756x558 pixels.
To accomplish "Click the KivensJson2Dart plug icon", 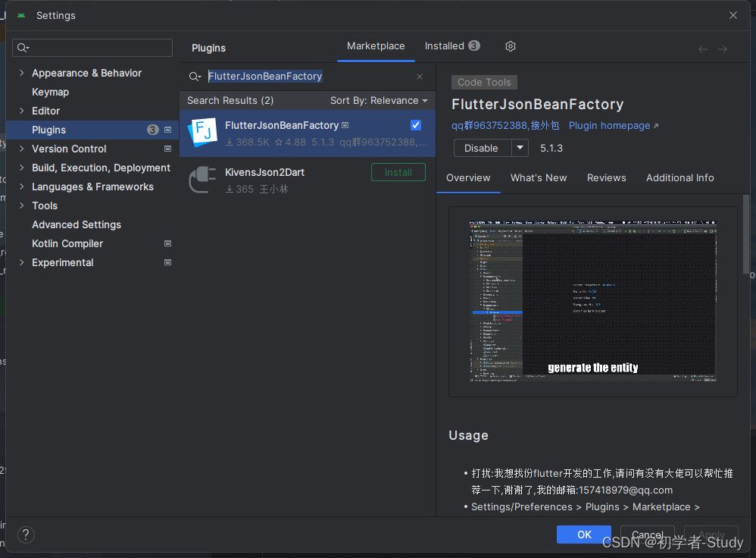I will click(202, 180).
